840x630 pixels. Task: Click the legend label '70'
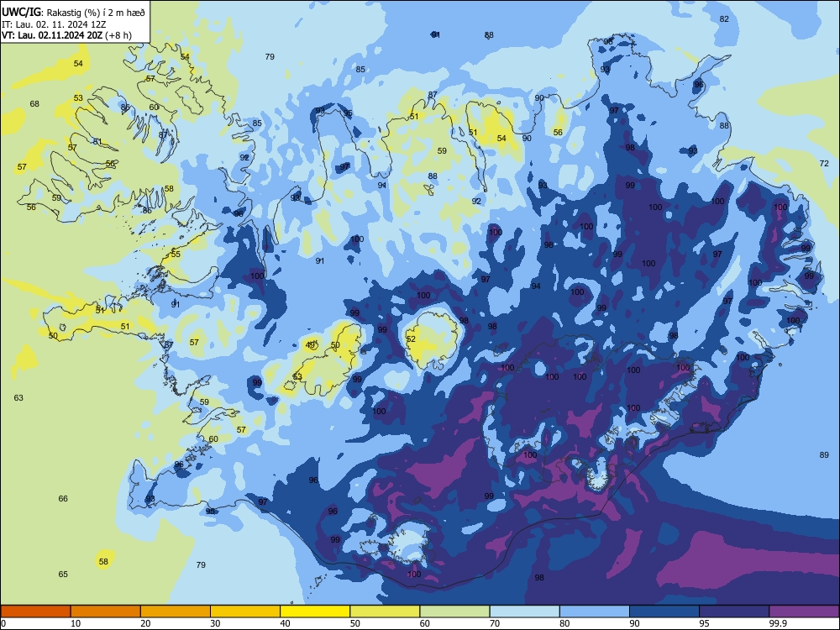pyautogui.click(x=495, y=623)
